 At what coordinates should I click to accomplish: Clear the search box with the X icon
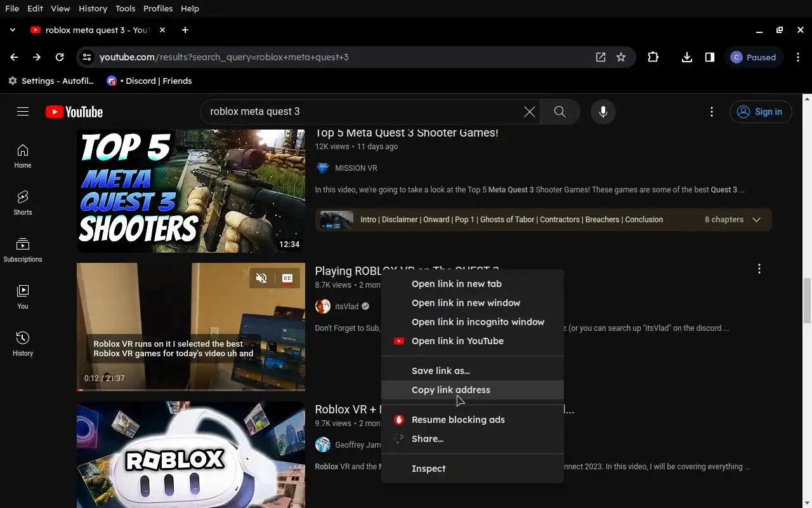coord(529,112)
